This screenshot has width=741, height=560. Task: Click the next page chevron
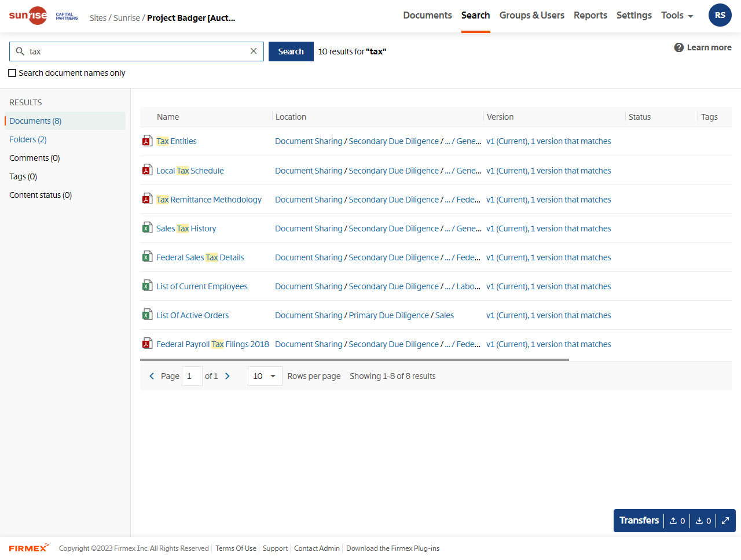227,375
